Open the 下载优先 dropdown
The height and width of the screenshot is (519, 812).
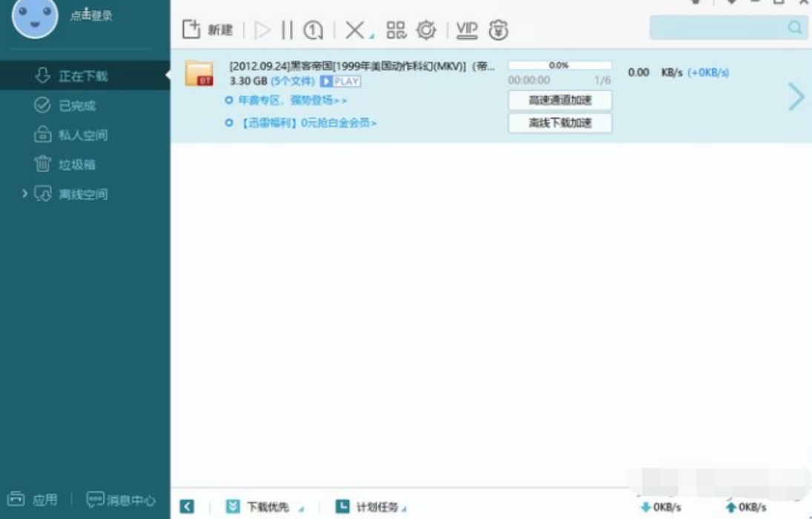265,506
